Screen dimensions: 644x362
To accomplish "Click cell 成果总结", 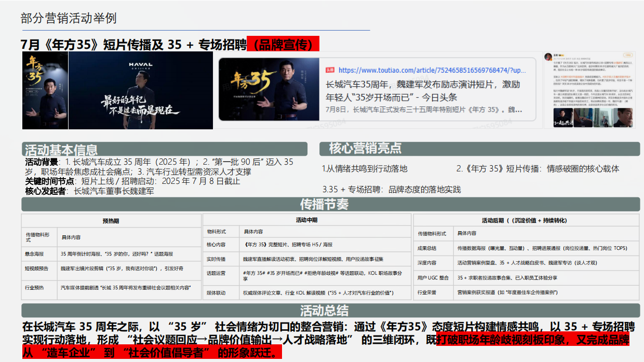I will pos(433,248).
